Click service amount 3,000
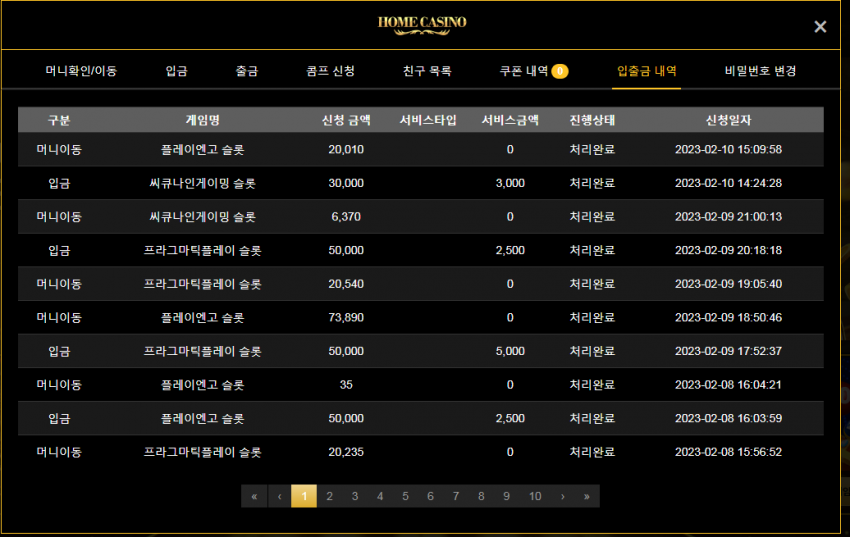 click(510, 183)
